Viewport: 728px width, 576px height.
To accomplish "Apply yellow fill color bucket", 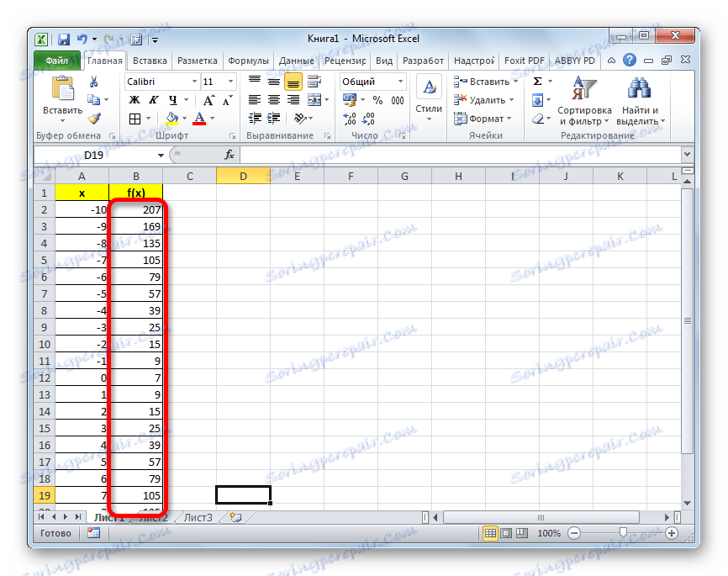I will pos(171,119).
